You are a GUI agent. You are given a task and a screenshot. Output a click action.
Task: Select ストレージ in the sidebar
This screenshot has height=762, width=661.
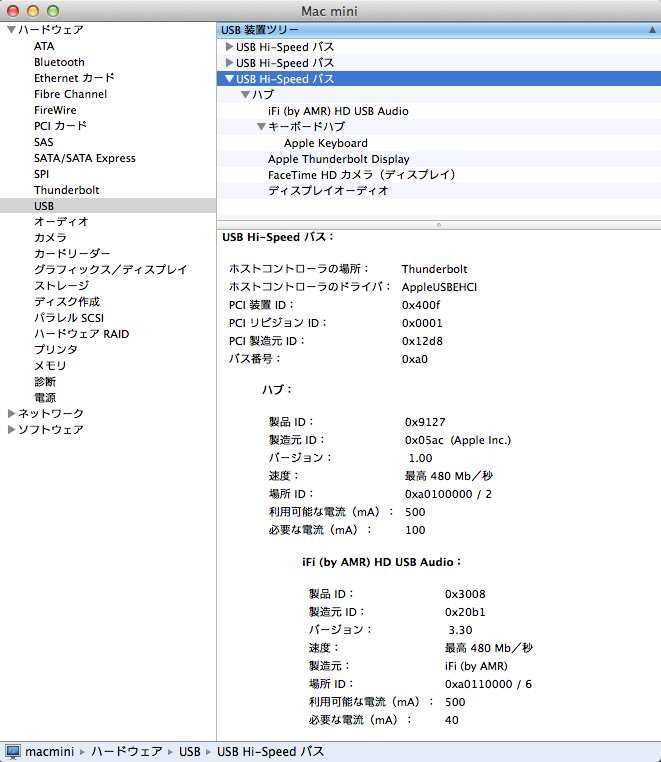(62, 286)
